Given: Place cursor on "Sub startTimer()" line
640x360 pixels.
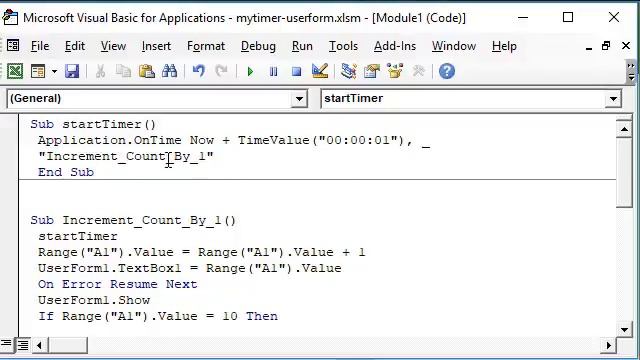Looking at the screenshot, I should (93, 124).
